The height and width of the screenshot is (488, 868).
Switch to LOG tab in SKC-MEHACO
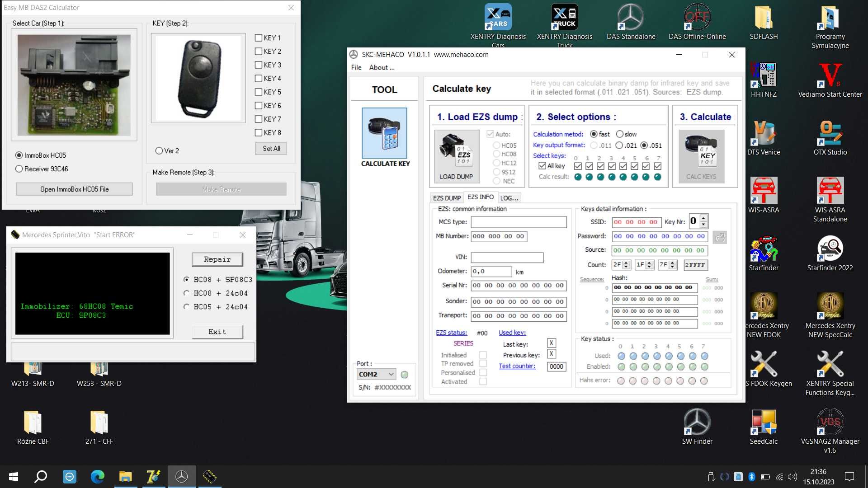[509, 197]
